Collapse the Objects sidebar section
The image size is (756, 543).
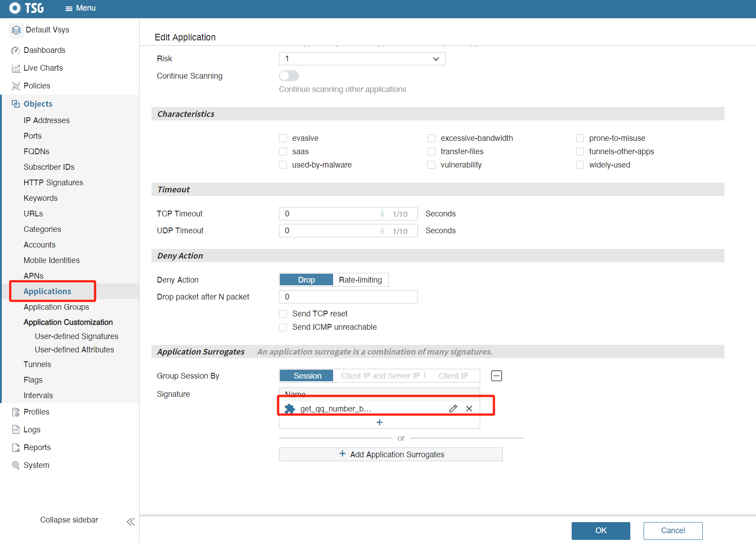pyautogui.click(x=38, y=104)
